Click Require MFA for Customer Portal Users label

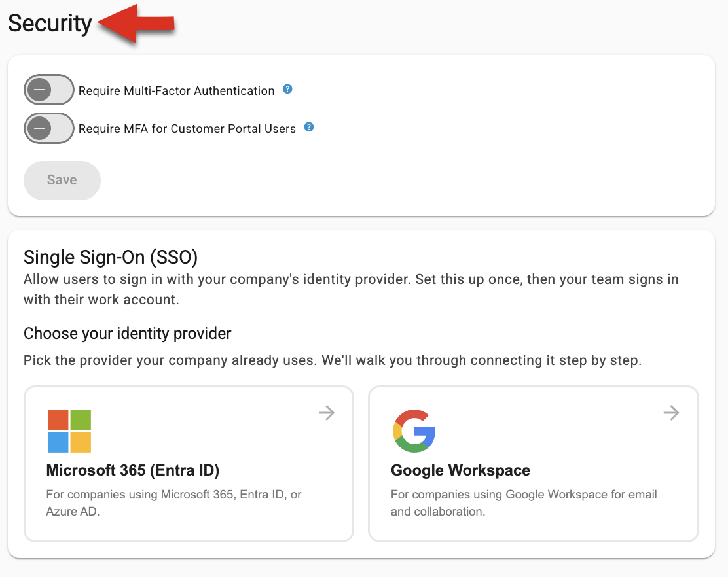pos(187,128)
